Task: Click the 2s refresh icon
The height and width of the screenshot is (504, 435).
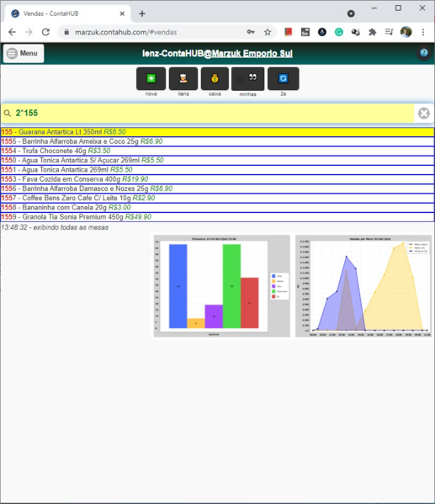Action: pos(284,78)
